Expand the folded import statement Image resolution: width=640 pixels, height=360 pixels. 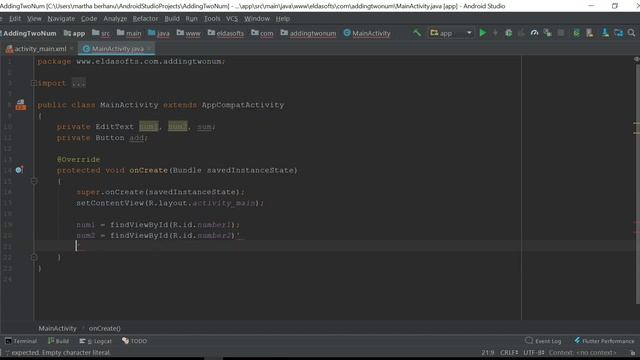tap(34, 83)
